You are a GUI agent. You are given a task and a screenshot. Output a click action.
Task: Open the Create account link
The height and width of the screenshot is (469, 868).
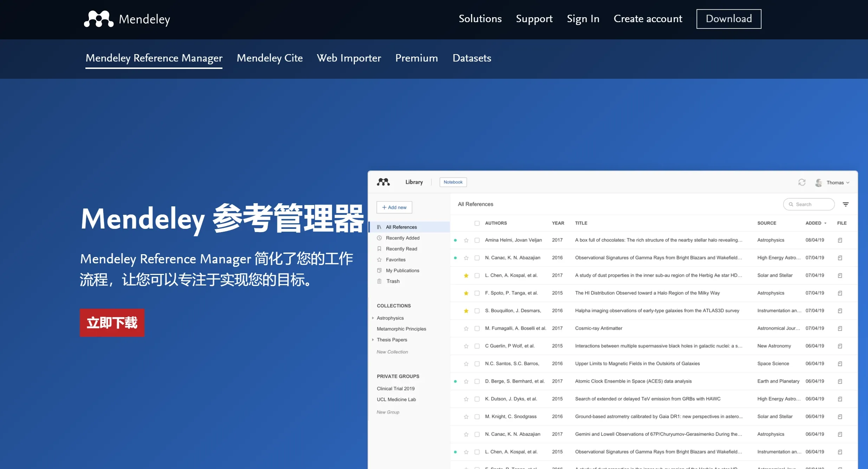coord(648,19)
